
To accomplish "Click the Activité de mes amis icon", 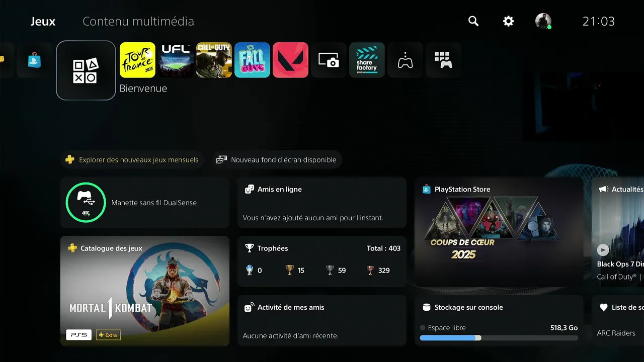I will tap(249, 307).
